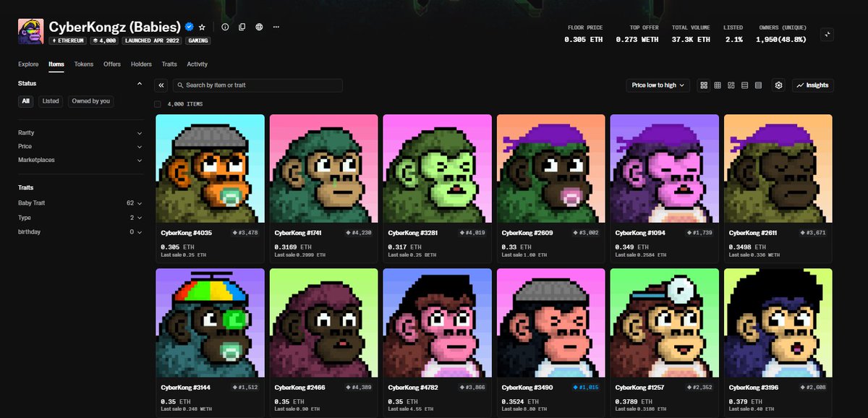
Task: Switch to the Offers tab
Action: (112, 64)
